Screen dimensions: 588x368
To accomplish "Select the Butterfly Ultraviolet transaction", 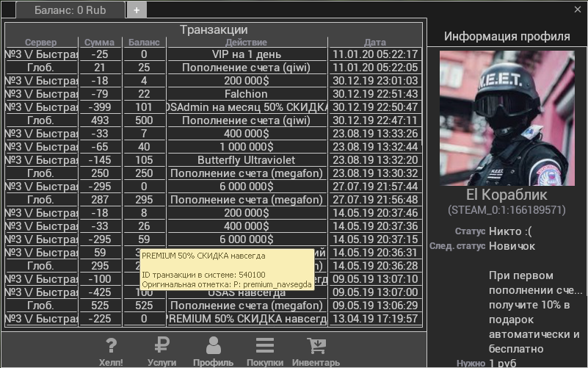I will (246, 160).
